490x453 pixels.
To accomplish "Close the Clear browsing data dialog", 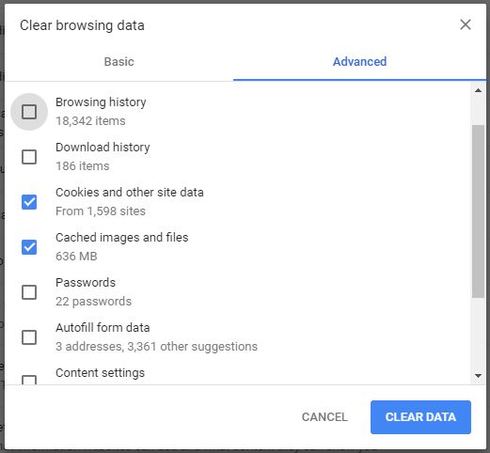I will click(465, 24).
